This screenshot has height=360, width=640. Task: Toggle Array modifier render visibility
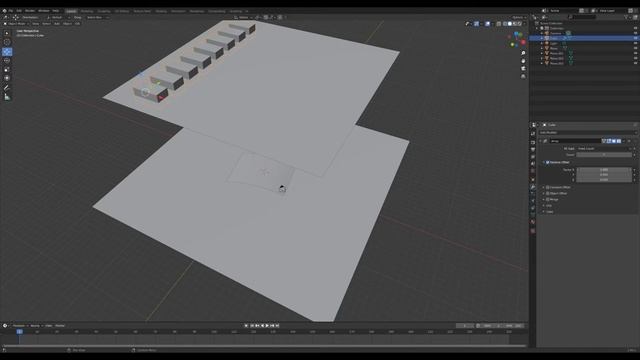point(619,141)
